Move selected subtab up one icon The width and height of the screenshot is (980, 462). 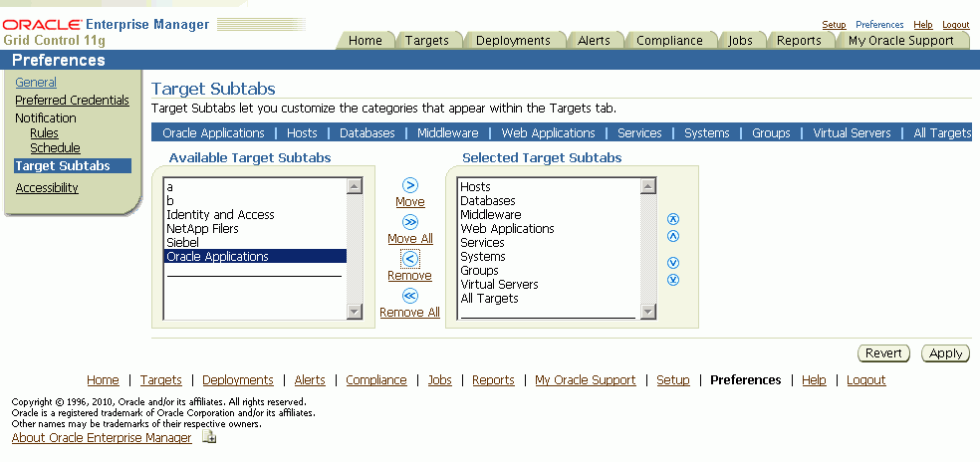click(x=673, y=236)
